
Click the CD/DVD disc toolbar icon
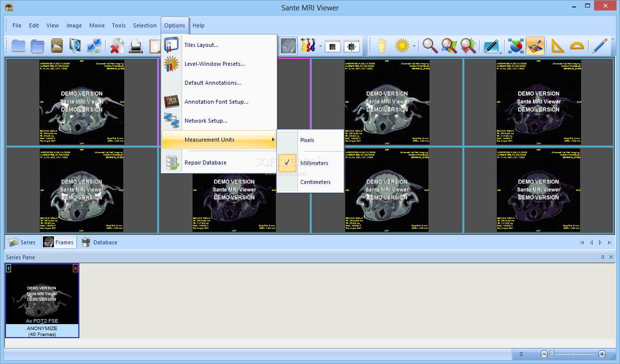tap(75, 46)
